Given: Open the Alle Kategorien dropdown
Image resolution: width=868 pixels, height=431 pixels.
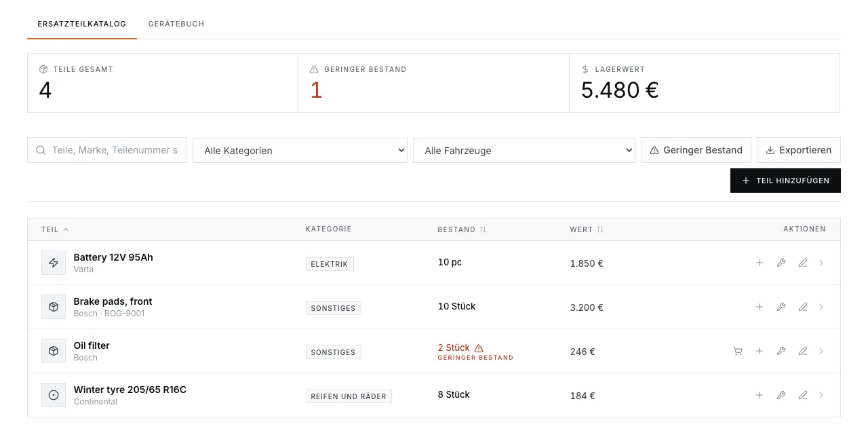Looking at the screenshot, I should pyautogui.click(x=300, y=151).
